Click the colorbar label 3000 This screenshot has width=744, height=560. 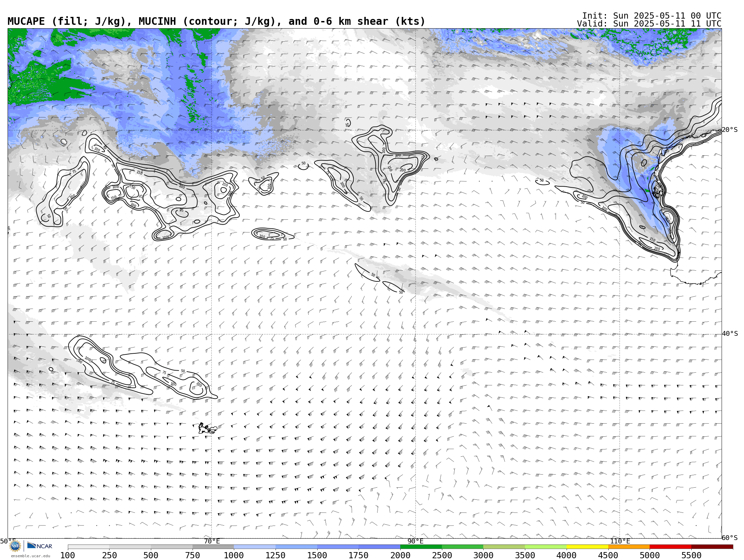(483, 556)
